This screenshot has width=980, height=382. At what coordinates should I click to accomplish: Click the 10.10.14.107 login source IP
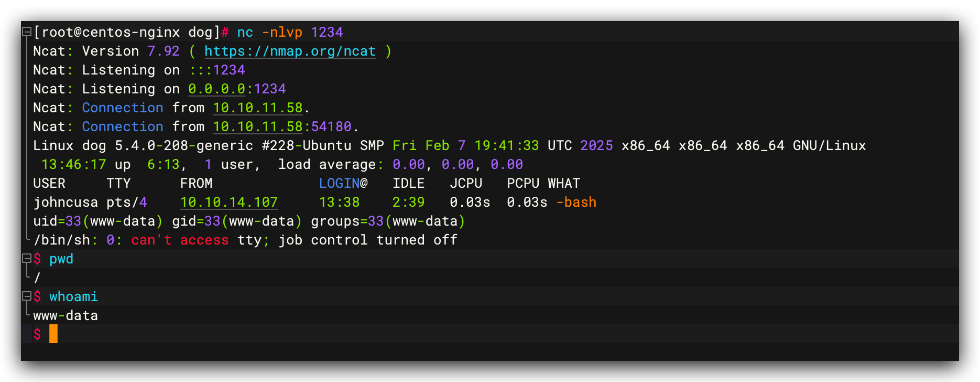228,202
